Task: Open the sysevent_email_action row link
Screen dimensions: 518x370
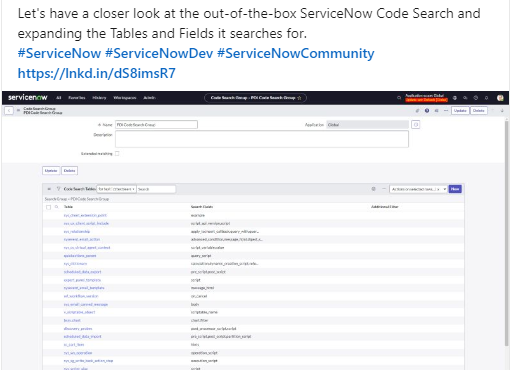Action: [x=82, y=240]
